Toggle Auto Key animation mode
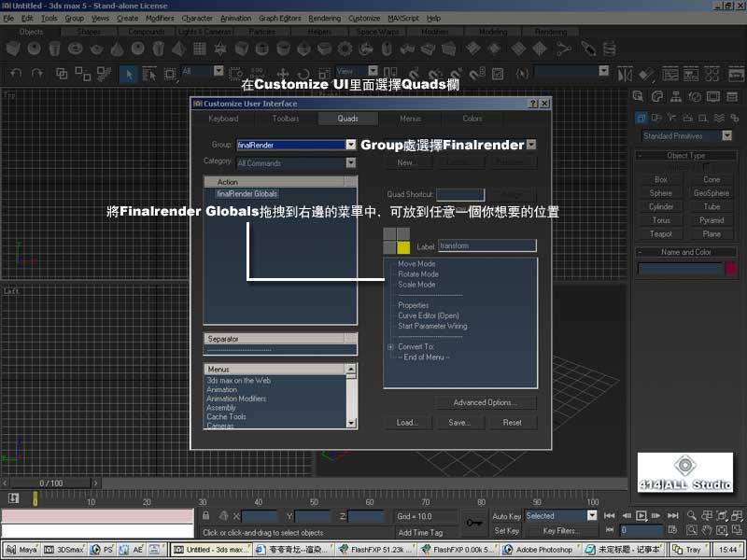 coord(506,516)
